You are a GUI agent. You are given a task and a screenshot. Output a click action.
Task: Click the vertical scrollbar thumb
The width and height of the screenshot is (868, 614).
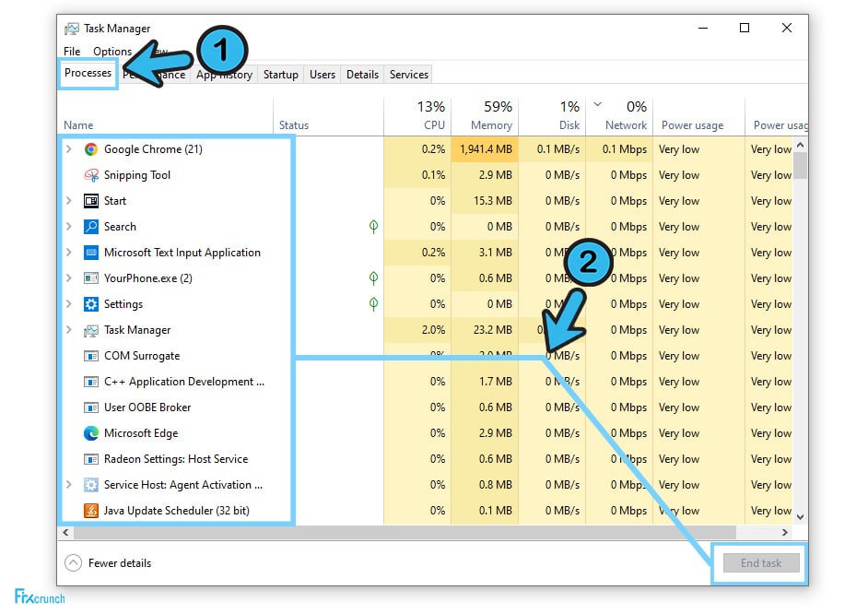click(801, 166)
